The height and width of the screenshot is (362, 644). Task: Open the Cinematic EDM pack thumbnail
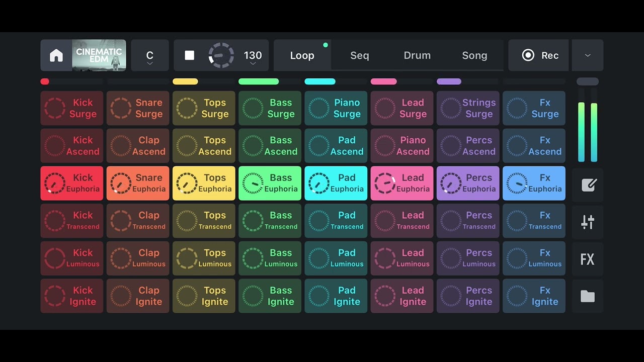pyautogui.click(x=99, y=55)
